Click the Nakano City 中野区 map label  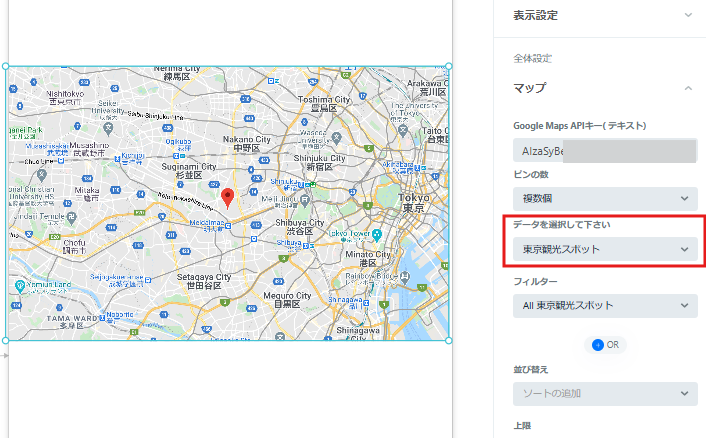[x=246, y=144]
